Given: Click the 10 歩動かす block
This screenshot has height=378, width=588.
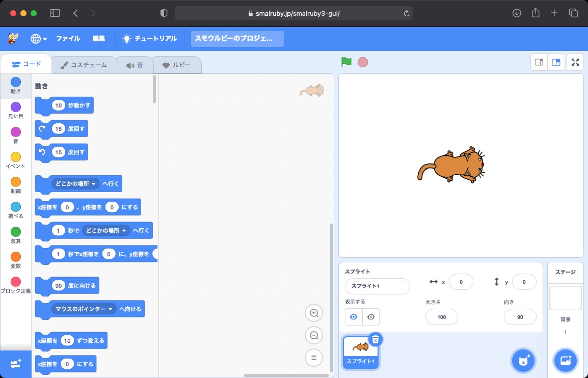Looking at the screenshot, I should 64,106.
